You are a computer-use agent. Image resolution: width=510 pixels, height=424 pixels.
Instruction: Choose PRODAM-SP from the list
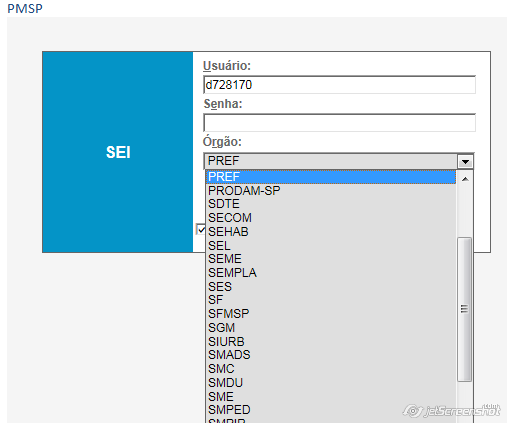coord(331,191)
